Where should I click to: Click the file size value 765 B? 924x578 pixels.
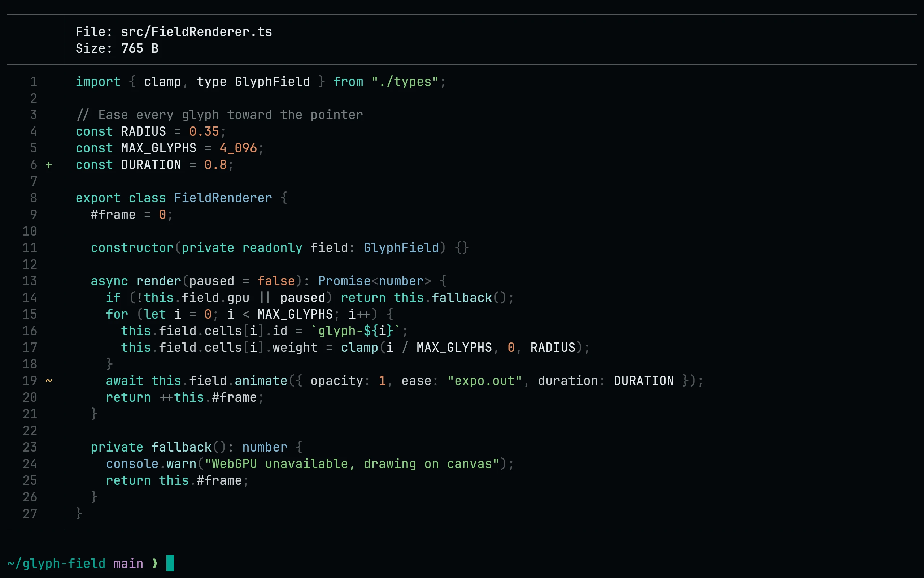(x=140, y=48)
